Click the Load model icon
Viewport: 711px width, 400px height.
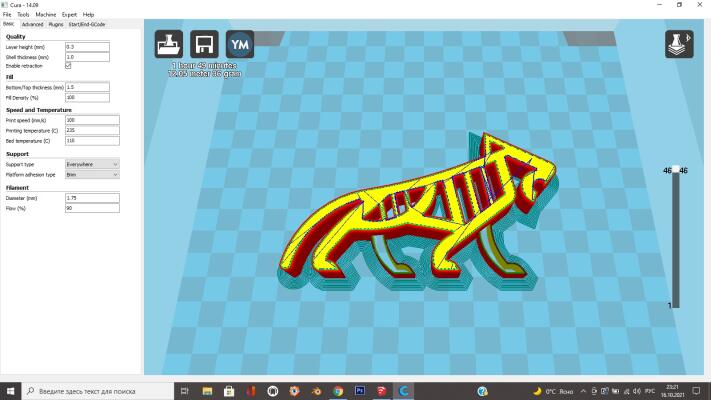169,44
